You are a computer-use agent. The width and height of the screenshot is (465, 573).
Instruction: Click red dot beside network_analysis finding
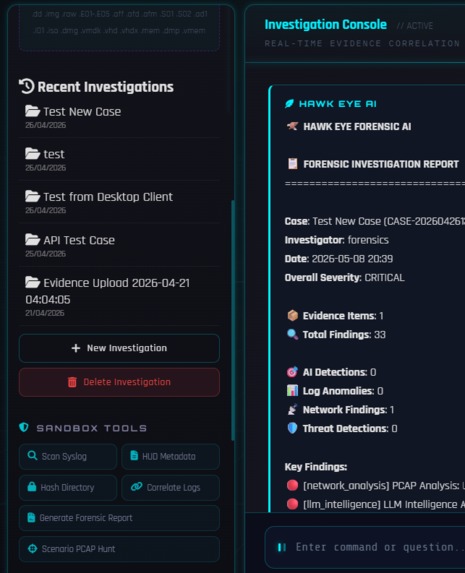pyautogui.click(x=292, y=485)
